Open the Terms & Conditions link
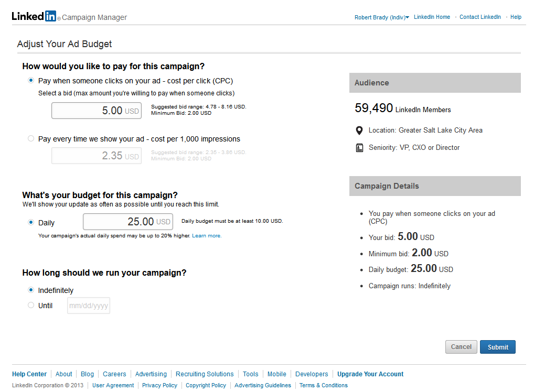 (x=324, y=385)
